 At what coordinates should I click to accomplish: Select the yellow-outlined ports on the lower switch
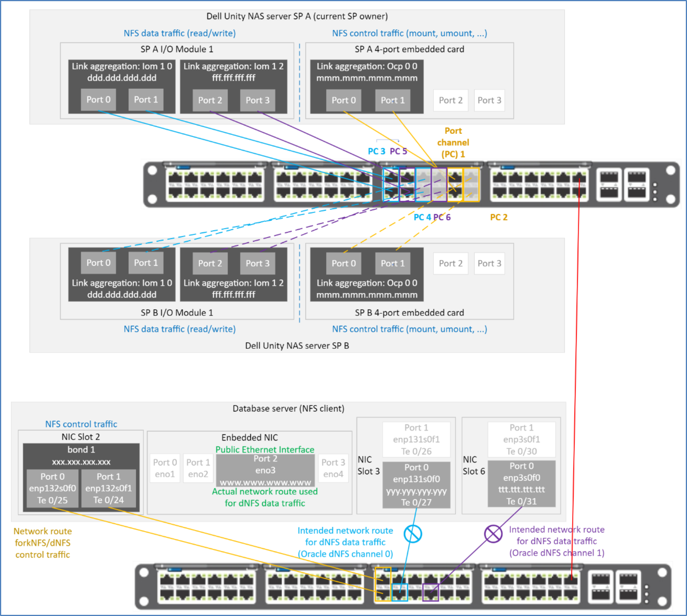(383, 584)
